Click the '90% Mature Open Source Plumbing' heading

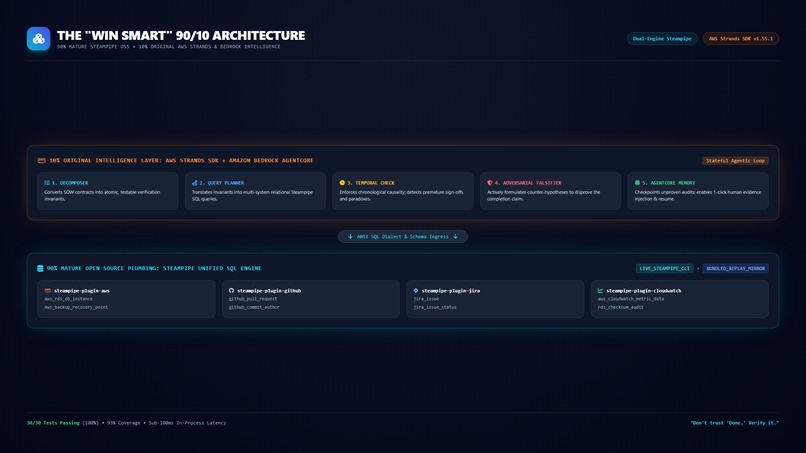154,268
